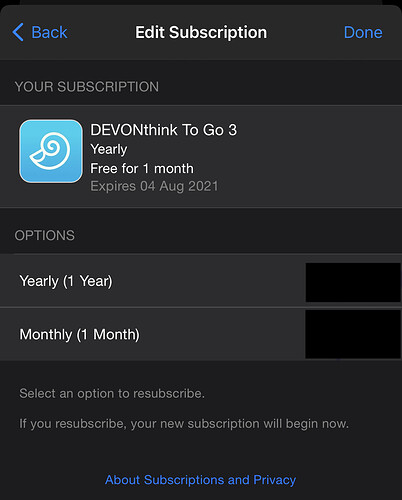402x500 pixels.
Task: Click the DEVONthink To Go 3 title
Action: coord(164,130)
